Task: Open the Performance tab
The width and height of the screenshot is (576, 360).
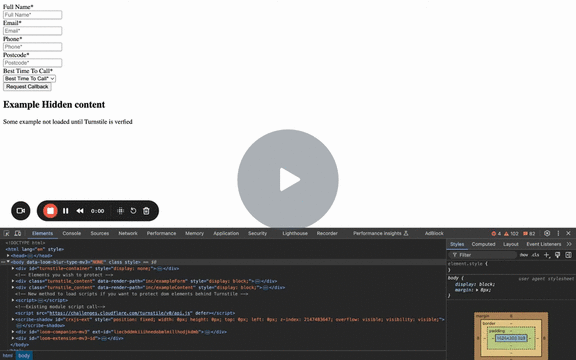Action: coord(161,233)
